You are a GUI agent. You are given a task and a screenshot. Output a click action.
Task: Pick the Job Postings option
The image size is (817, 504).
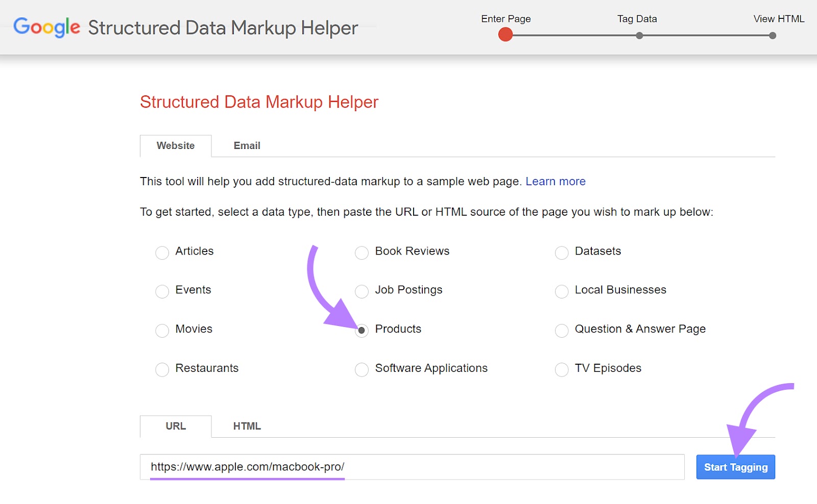[362, 291]
